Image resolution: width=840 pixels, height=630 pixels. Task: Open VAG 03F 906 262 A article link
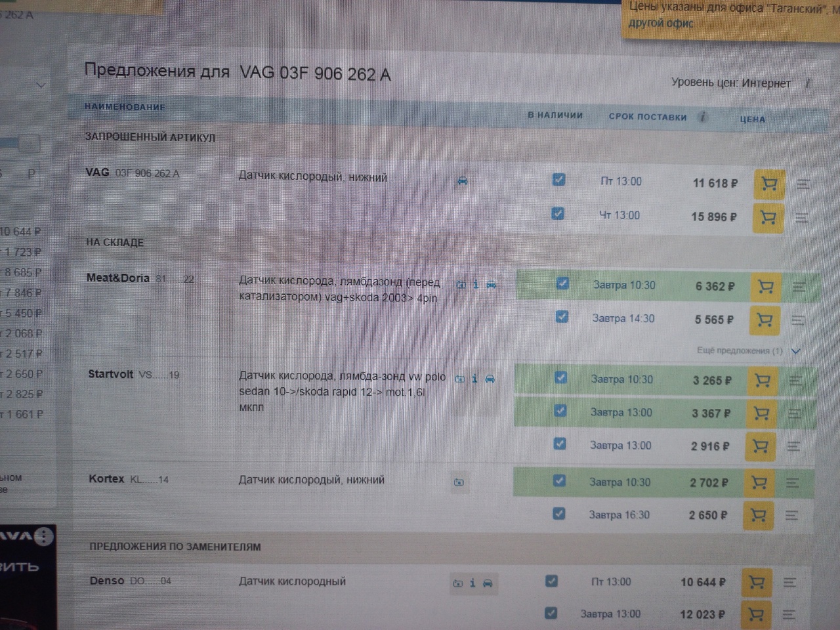point(147,174)
